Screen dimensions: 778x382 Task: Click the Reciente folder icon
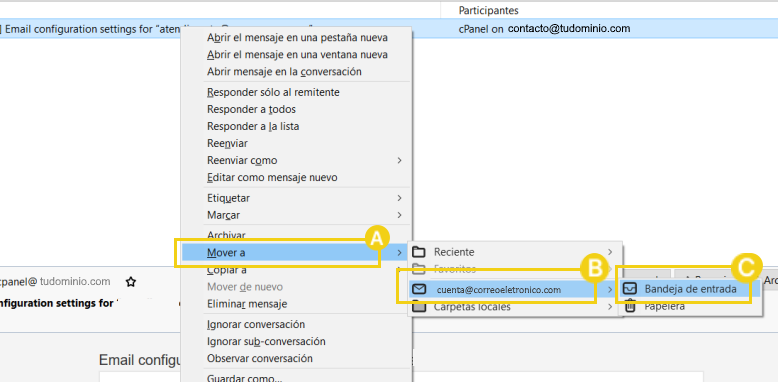[x=419, y=252]
